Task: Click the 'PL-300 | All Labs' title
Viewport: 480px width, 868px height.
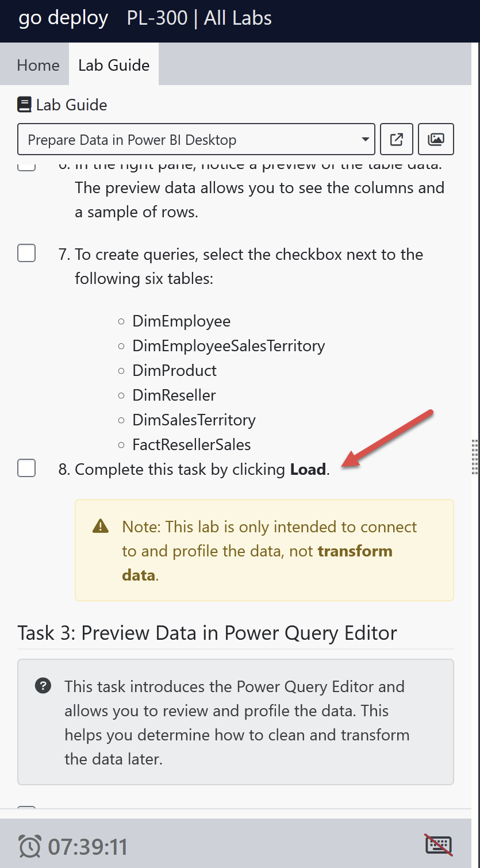Action: point(198,18)
